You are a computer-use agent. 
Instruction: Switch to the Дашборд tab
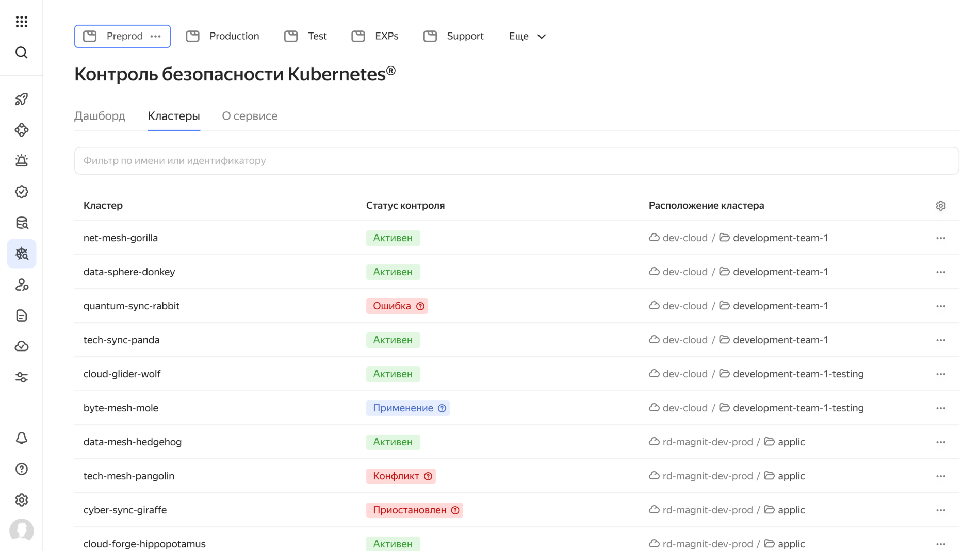[x=100, y=116]
